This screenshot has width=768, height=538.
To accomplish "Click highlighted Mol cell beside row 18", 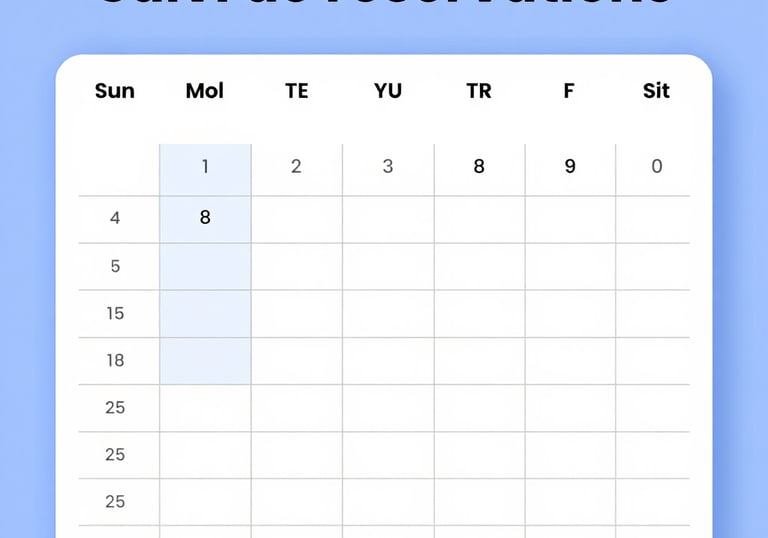I will 205,360.
